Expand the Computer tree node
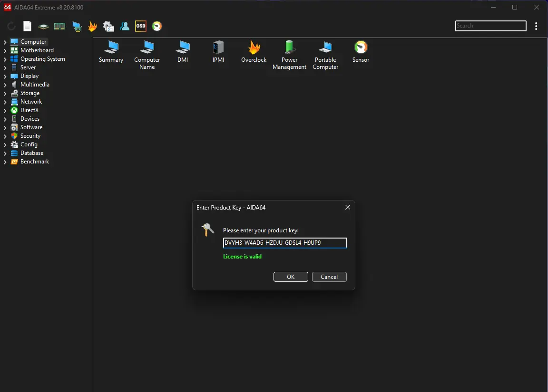Image resolution: width=548 pixels, height=392 pixels. click(x=5, y=42)
